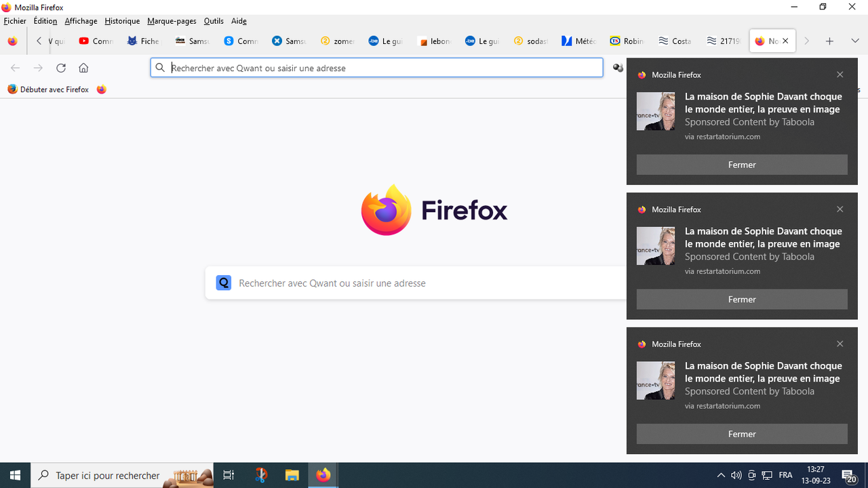
Task: Show hidden system tray icons
Action: 721,476
